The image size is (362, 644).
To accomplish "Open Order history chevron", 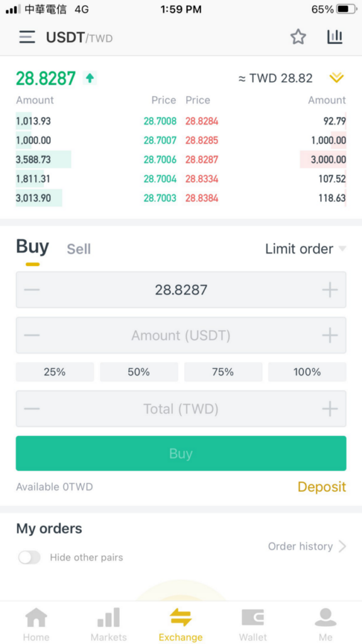I will (x=343, y=547).
